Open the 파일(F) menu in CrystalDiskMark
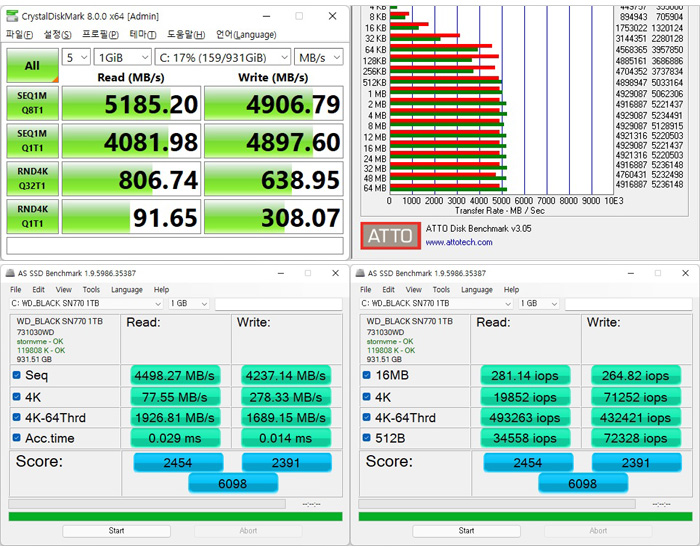The height and width of the screenshot is (548, 700). coord(19,34)
